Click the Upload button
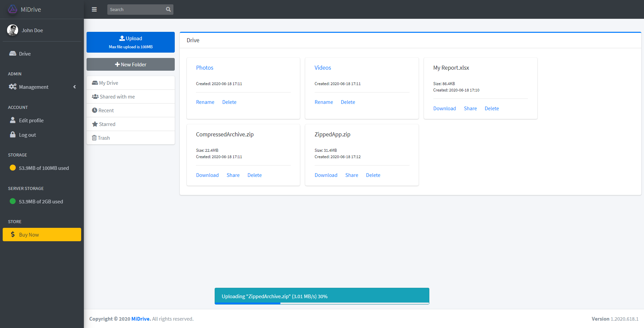Viewport: 644px width, 328px height. 130,42
